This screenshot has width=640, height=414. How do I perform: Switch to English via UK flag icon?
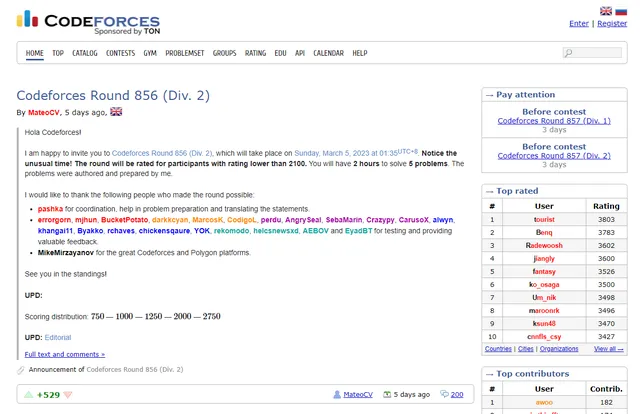606,11
